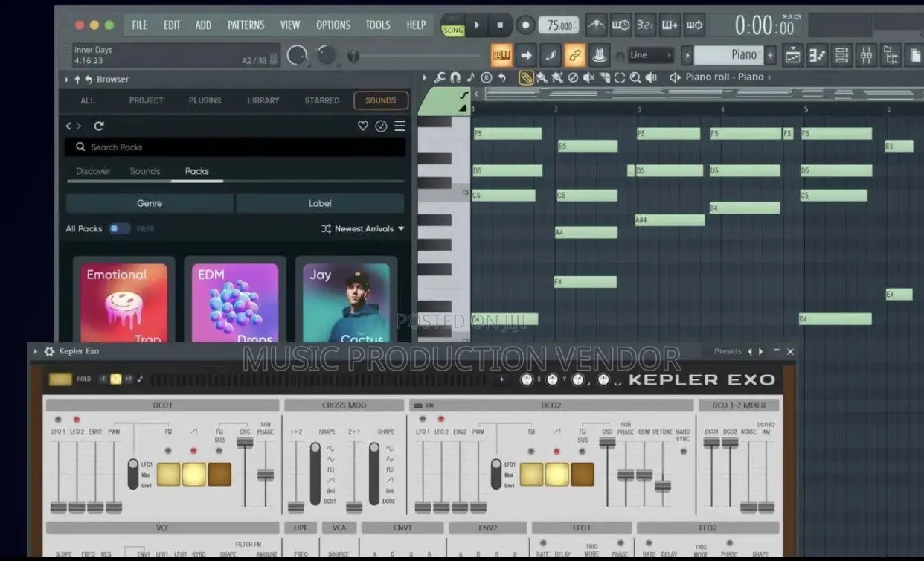The width and height of the screenshot is (924, 561).
Task: Toggle DCO1 pulse wave button
Action: (168, 474)
